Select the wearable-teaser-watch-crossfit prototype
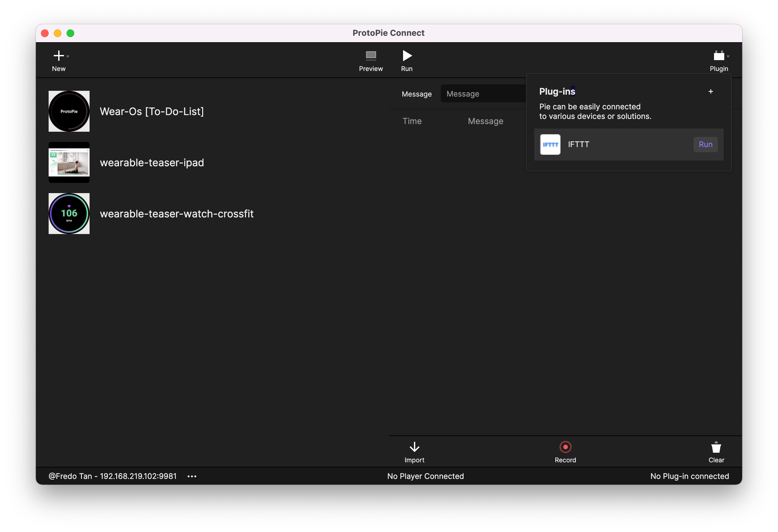778x532 pixels. point(177,213)
